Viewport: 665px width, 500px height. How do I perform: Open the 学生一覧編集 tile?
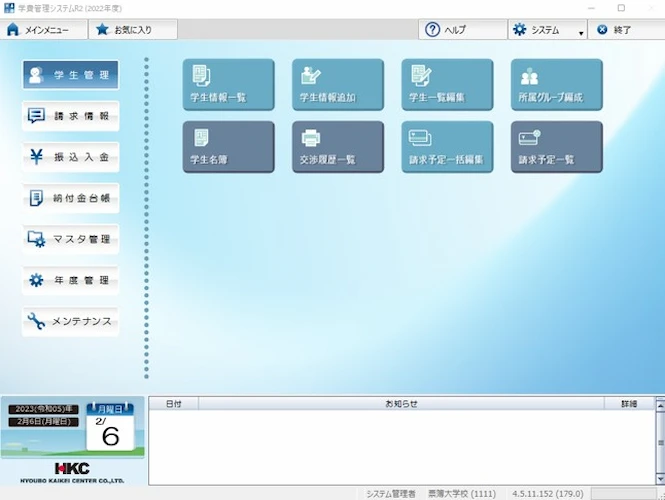pos(447,85)
